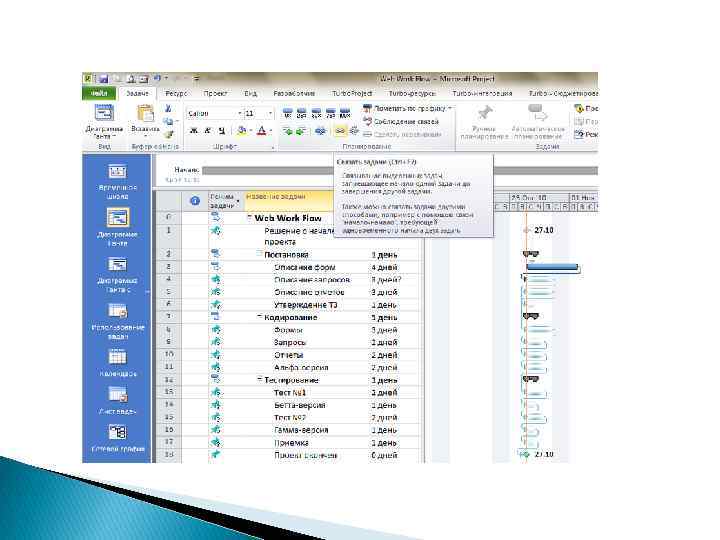
Task: Mark the task 100% complete
Action: coord(344,113)
